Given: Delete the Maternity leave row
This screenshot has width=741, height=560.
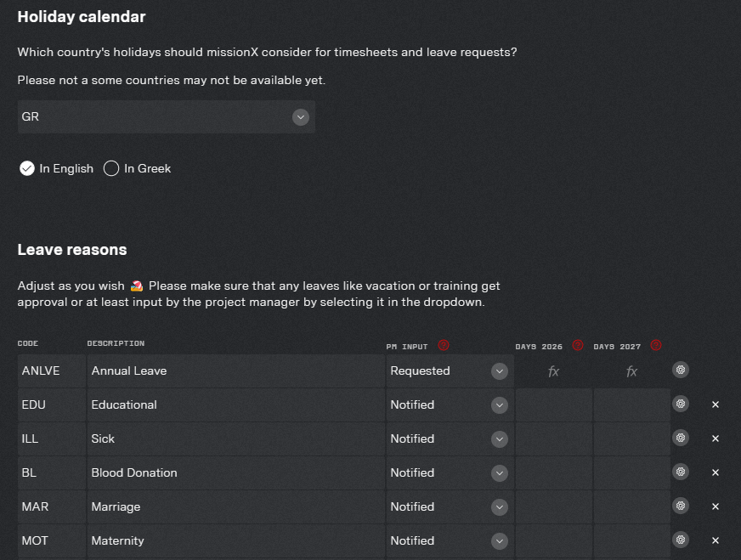Looking at the screenshot, I should click(x=715, y=540).
